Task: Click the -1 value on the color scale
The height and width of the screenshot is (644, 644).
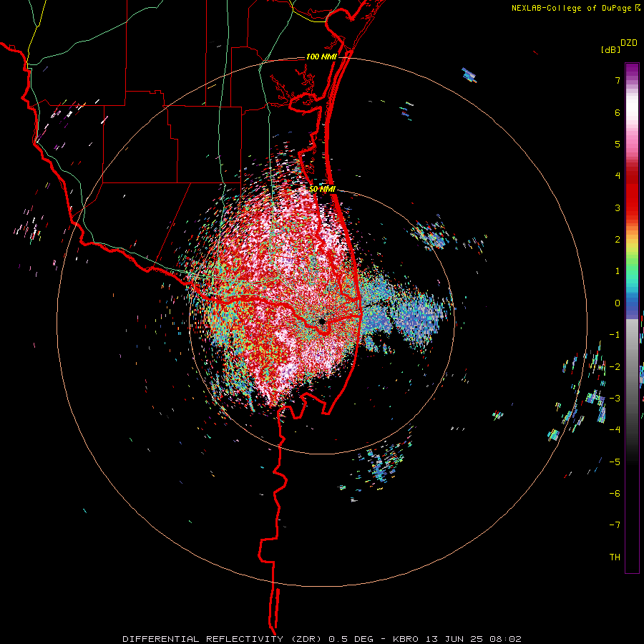Action: [615, 335]
